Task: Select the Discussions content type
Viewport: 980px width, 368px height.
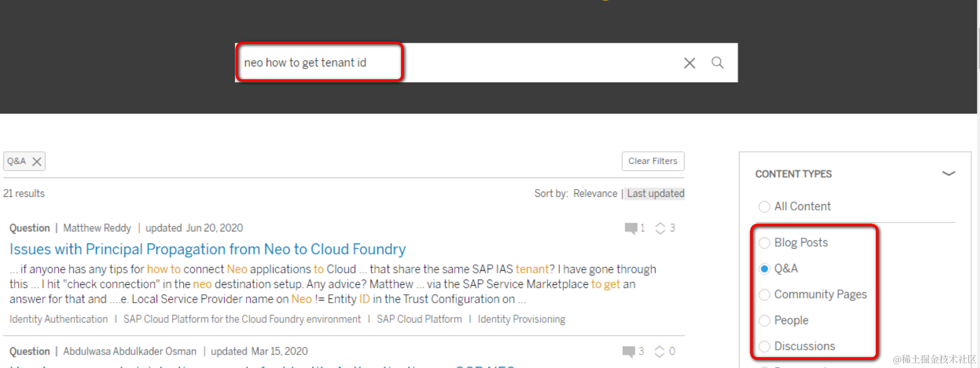Action: tap(765, 347)
